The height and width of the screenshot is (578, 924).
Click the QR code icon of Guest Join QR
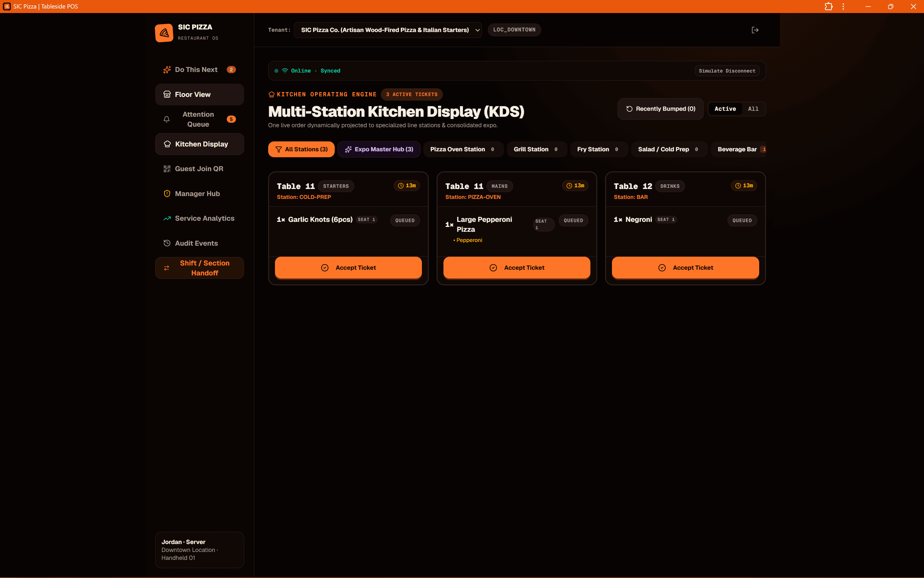click(x=167, y=169)
